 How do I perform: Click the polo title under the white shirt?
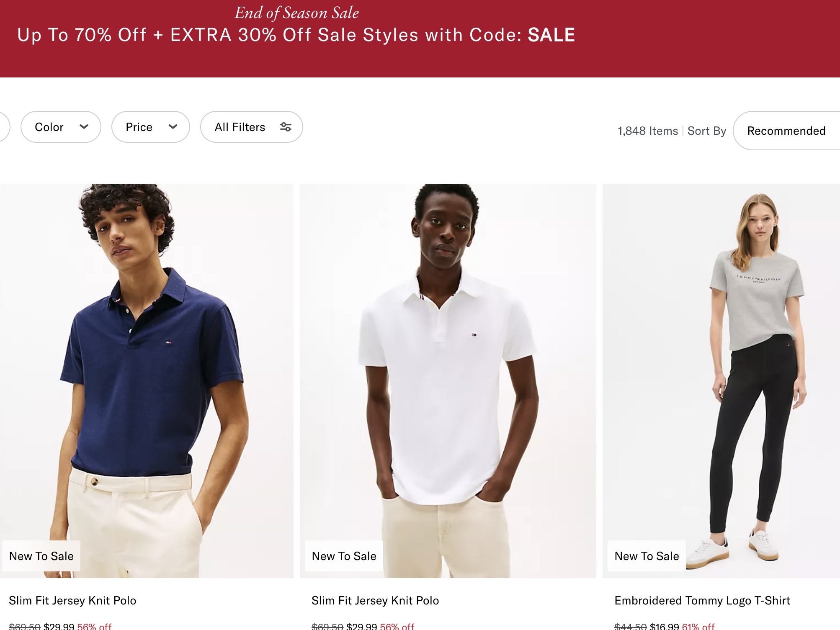coord(375,601)
